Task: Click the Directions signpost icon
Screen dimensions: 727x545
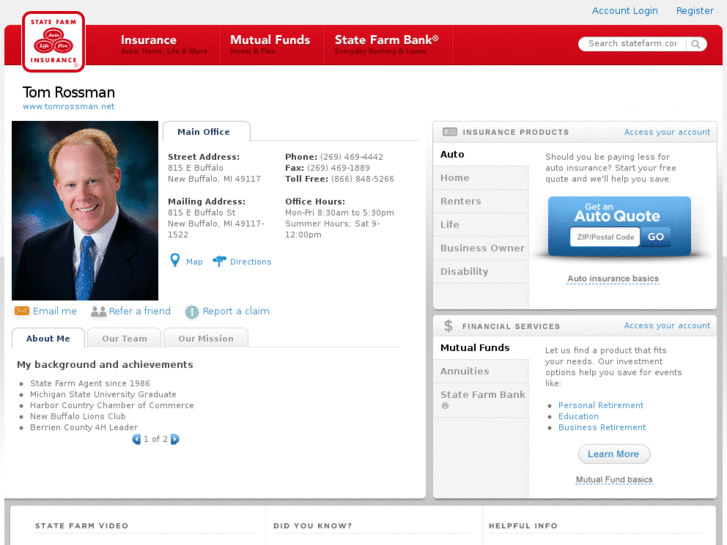Action: click(x=219, y=261)
